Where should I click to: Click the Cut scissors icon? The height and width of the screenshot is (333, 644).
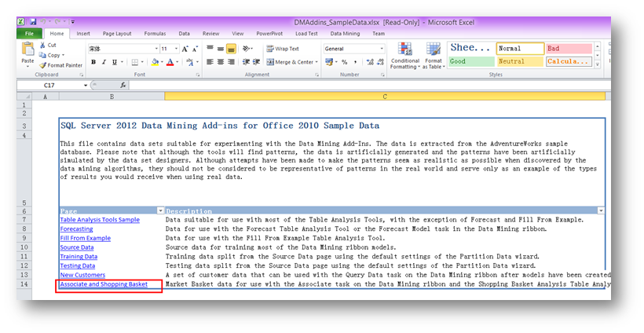pos(42,46)
